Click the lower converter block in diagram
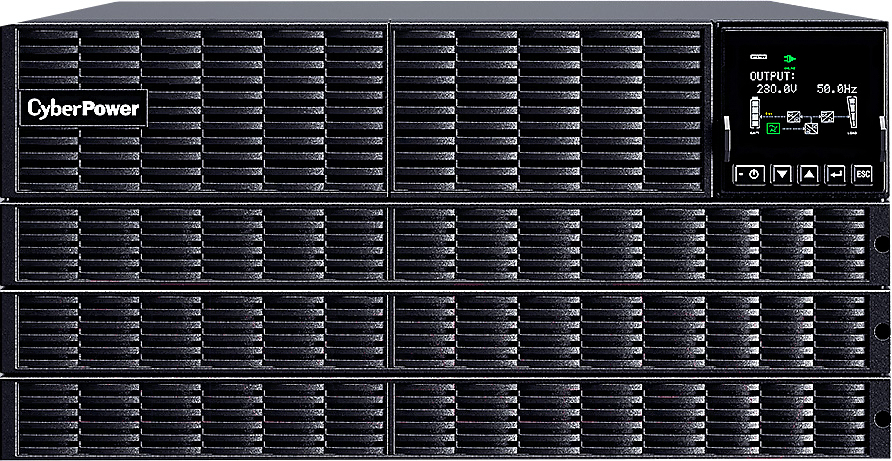The width and height of the screenshot is (892, 461). (x=811, y=128)
